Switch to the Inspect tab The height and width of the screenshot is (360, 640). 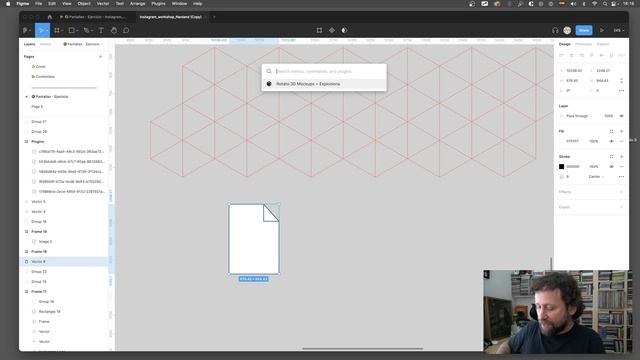[602, 44]
